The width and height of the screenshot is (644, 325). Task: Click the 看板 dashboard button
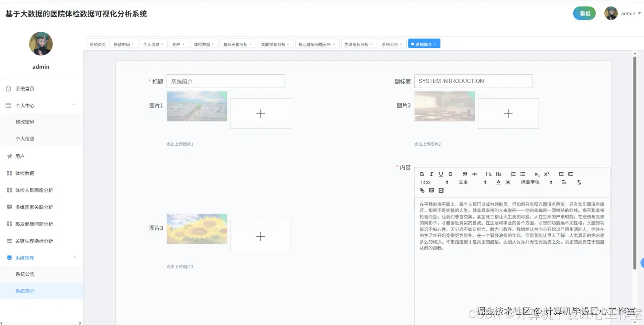coord(584,13)
